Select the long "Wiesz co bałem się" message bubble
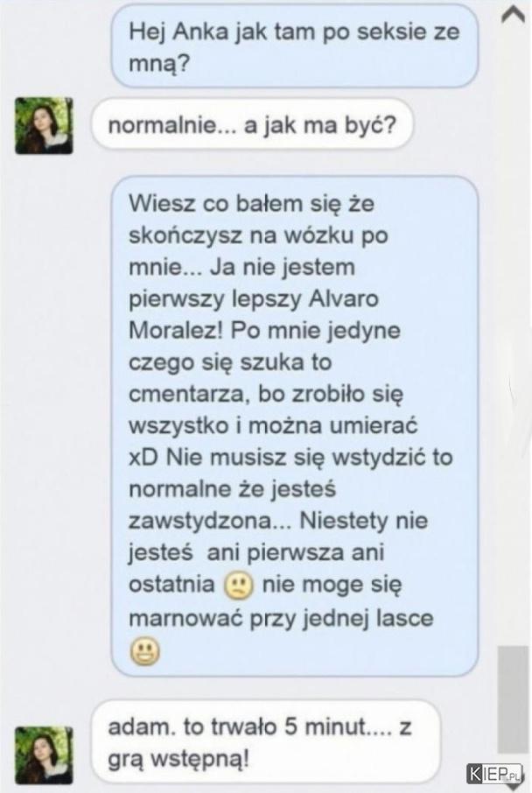 295,426
